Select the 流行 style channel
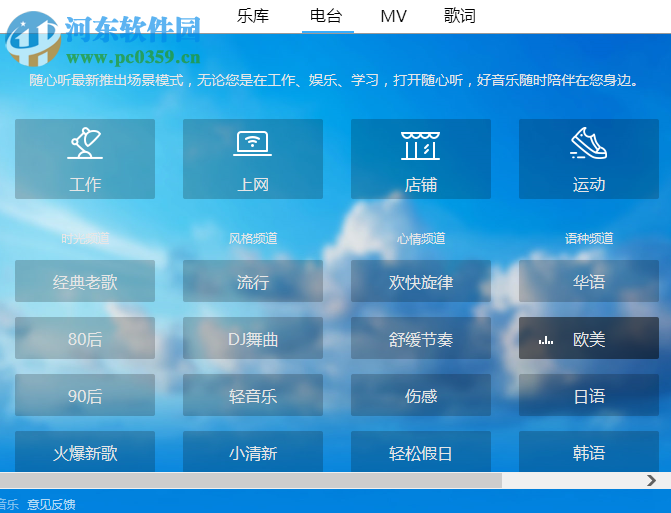 [253, 281]
